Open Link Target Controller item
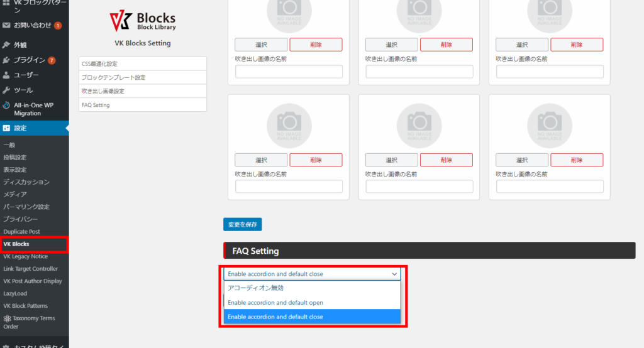 (31, 269)
